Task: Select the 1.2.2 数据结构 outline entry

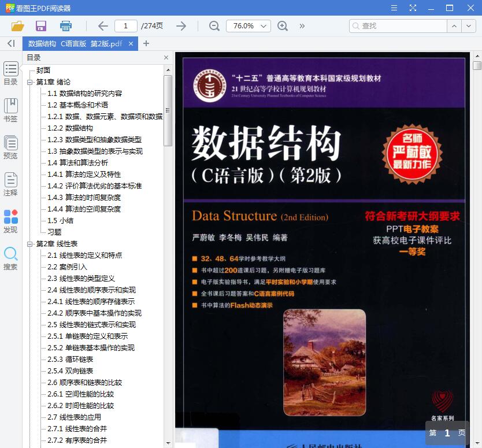Action: (x=70, y=128)
